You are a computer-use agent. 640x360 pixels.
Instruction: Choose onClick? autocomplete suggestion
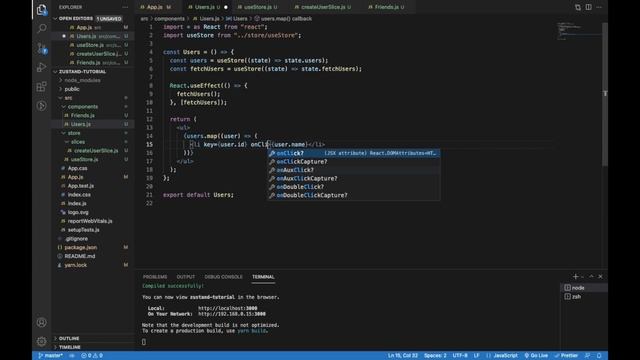click(x=353, y=153)
